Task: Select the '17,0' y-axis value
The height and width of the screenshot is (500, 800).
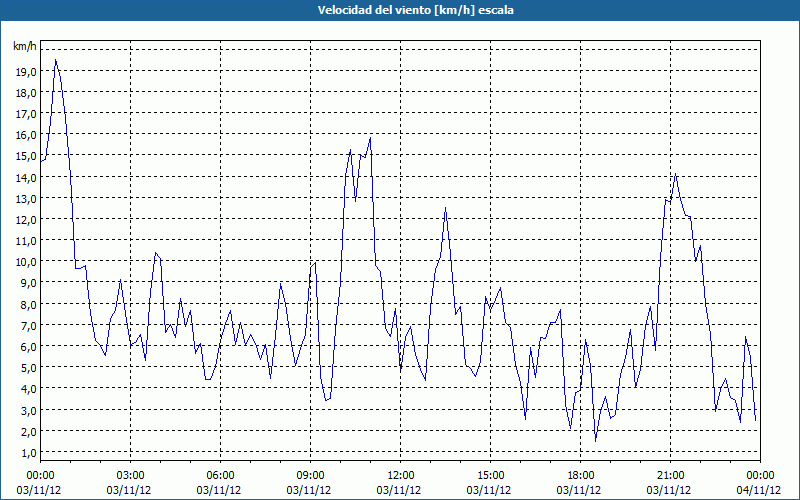Action: click(26, 114)
